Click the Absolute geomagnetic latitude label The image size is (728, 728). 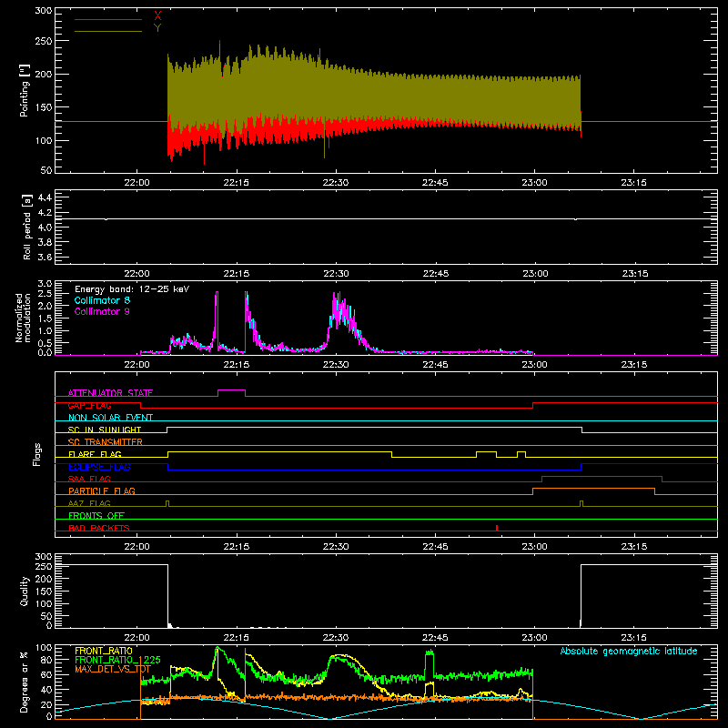(629, 651)
